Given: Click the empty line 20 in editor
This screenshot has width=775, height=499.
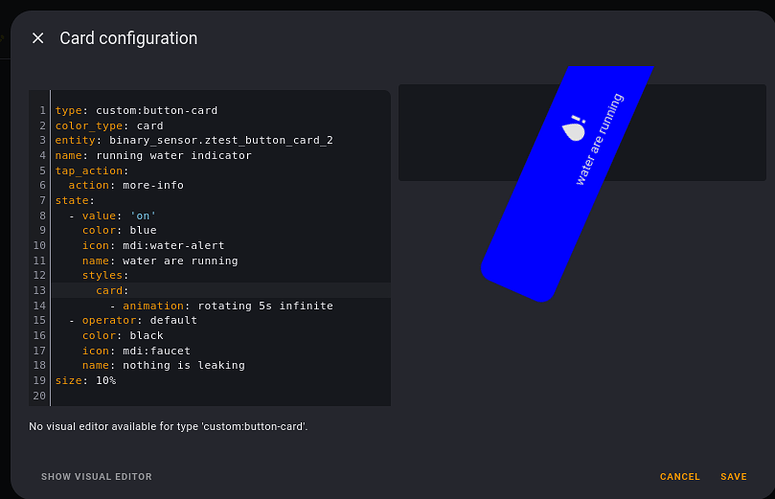Looking at the screenshot, I should coord(220,396).
